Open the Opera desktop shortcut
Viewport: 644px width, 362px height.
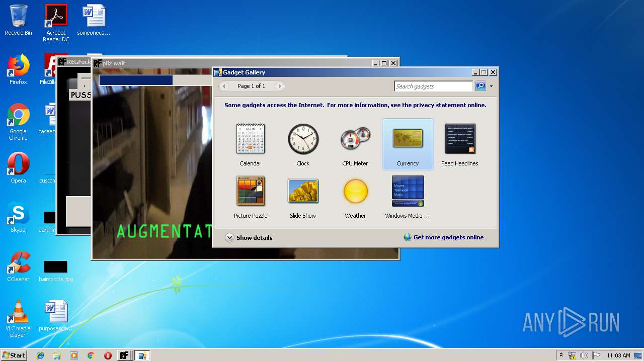tap(18, 168)
